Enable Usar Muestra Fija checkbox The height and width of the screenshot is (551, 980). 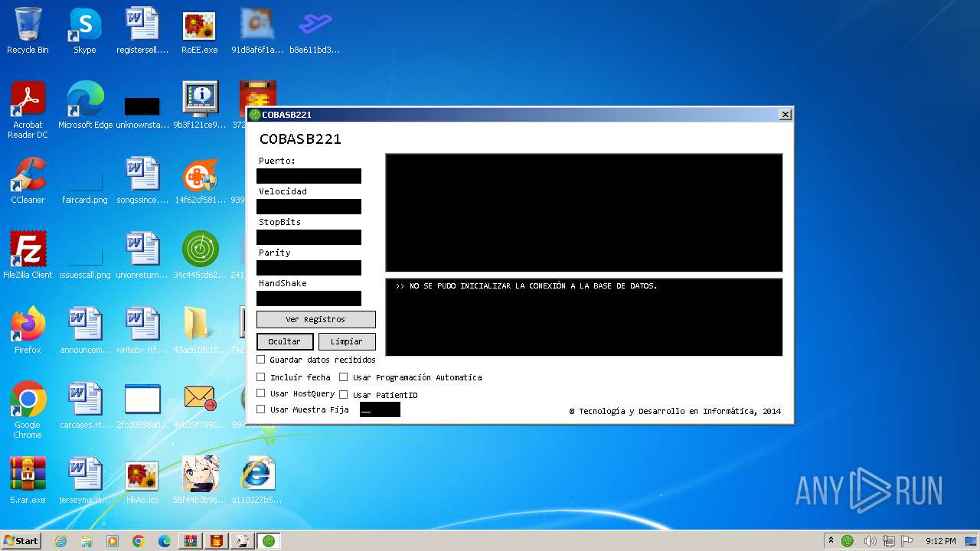click(261, 409)
